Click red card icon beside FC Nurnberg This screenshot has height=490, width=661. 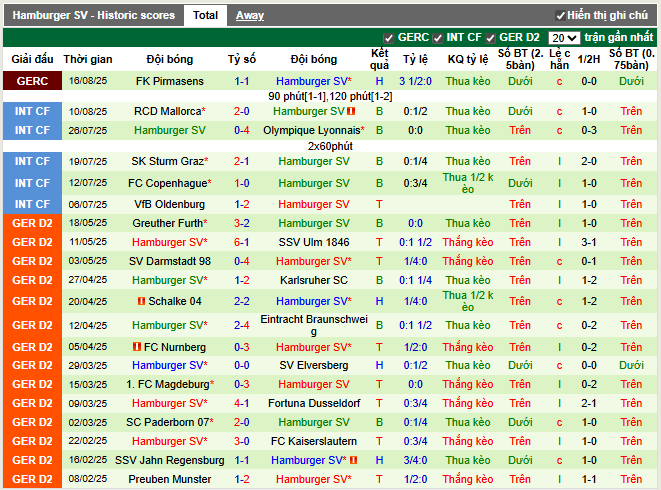[x=137, y=347]
